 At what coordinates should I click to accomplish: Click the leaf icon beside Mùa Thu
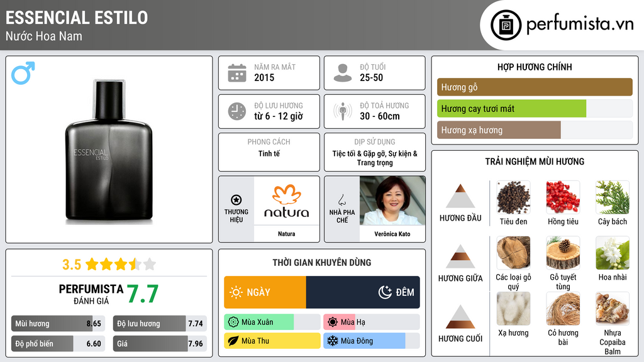point(233,341)
